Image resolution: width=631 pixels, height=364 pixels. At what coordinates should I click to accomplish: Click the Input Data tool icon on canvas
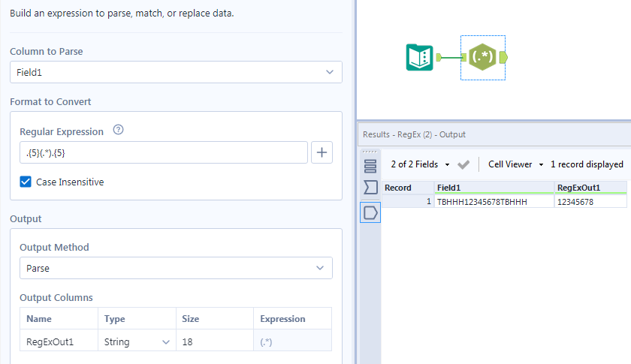[420, 58]
